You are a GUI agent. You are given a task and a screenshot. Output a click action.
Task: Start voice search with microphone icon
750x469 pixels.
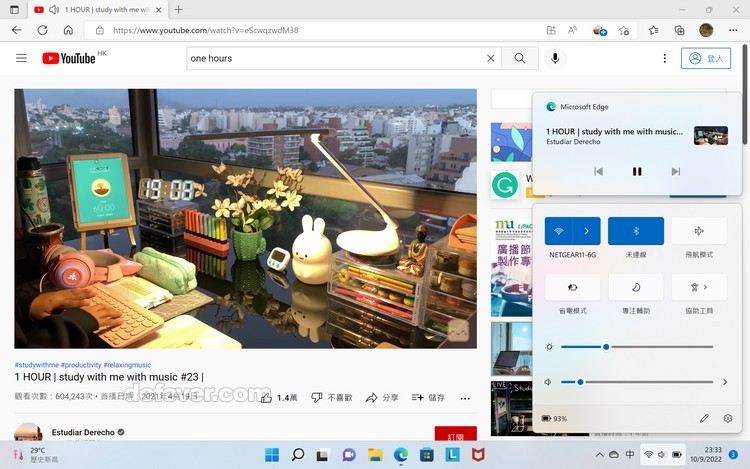point(555,58)
